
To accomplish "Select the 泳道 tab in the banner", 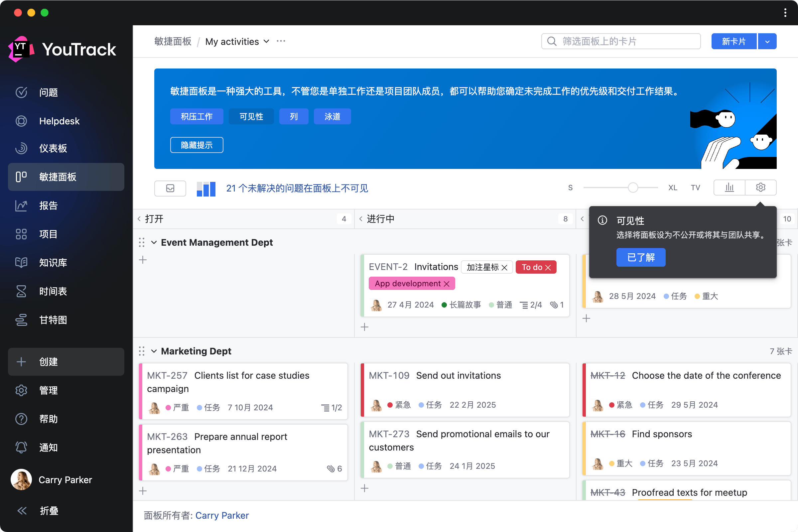I will pyautogui.click(x=332, y=116).
